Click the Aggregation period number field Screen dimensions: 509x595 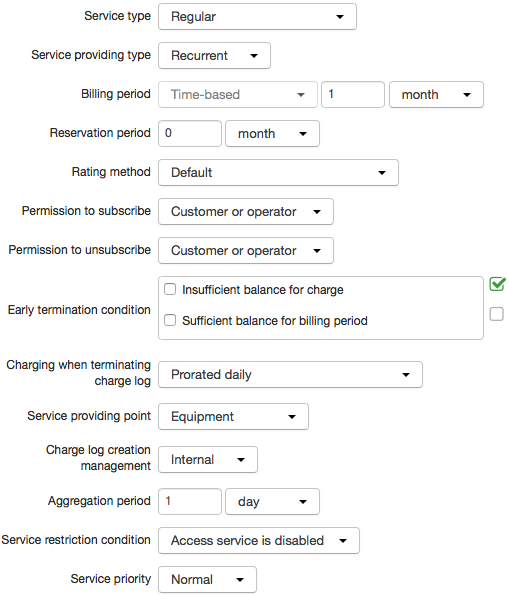(190, 502)
